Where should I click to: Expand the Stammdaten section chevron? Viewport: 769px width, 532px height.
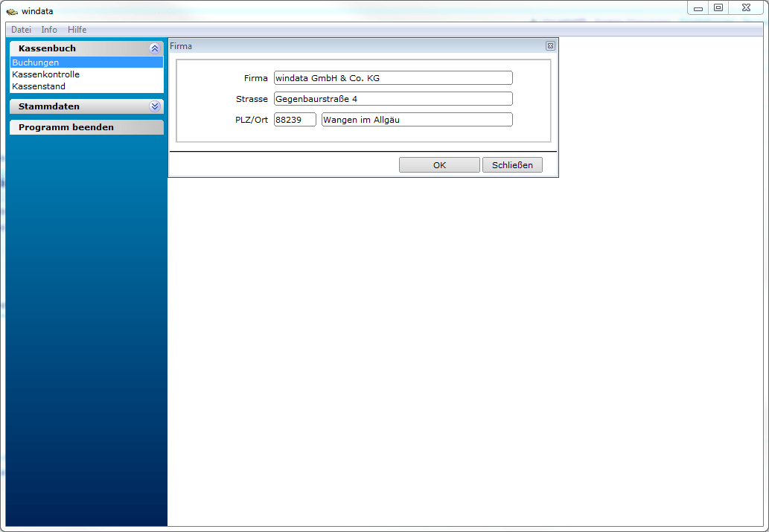pyautogui.click(x=155, y=106)
